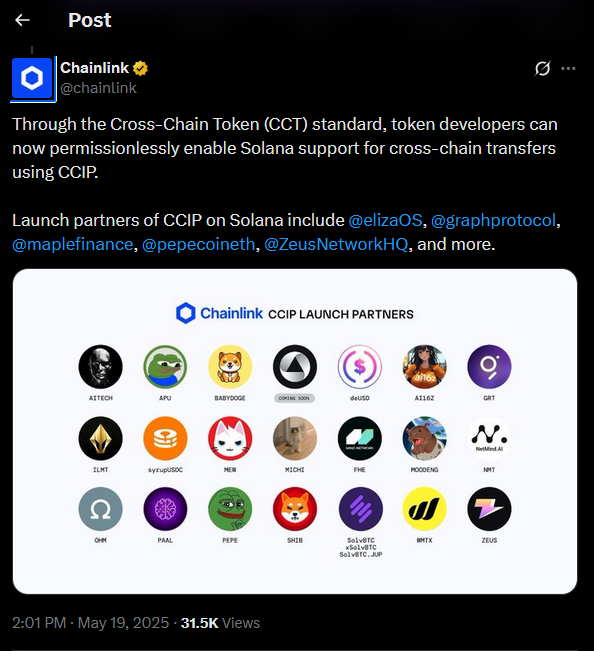Open the CCIP Launch Partners image
Image resolution: width=594 pixels, height=651 pixels.
coord(295,431)
